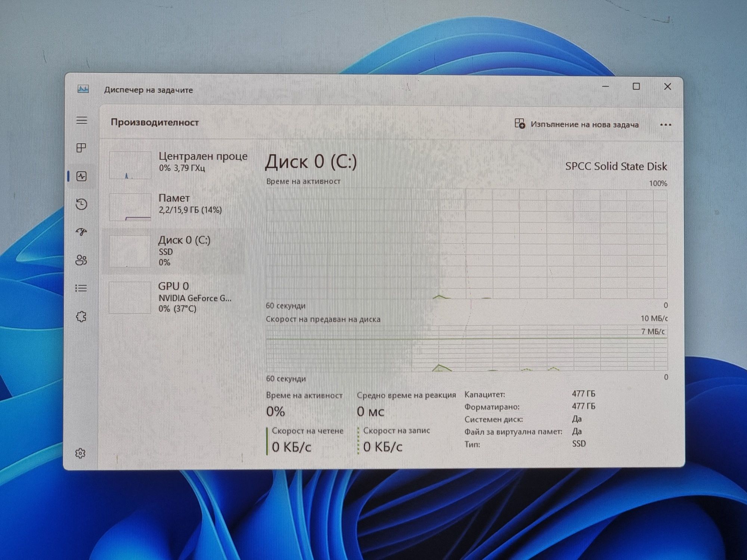Open the Startup apps page icon
This screenshot has width=747, height=560.
[81, 232]
